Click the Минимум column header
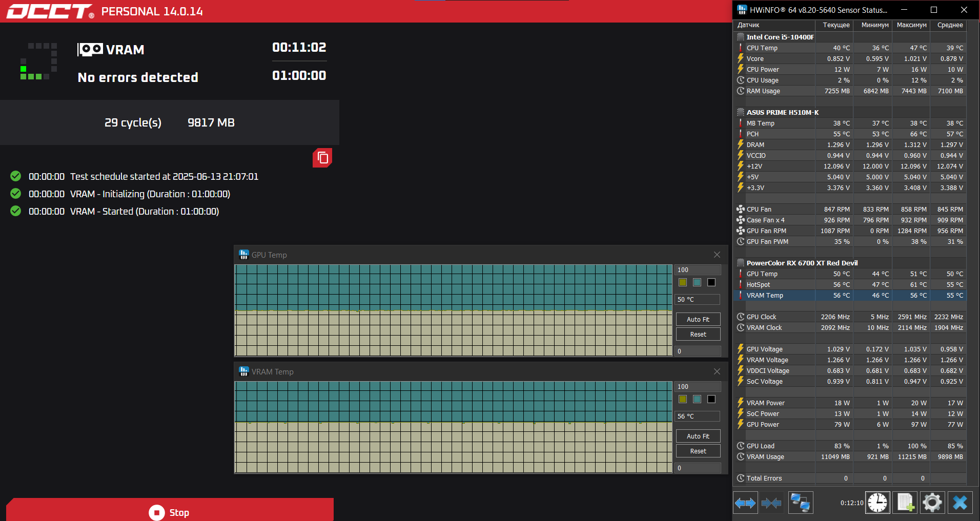980x521 pixels. point(873,25)
